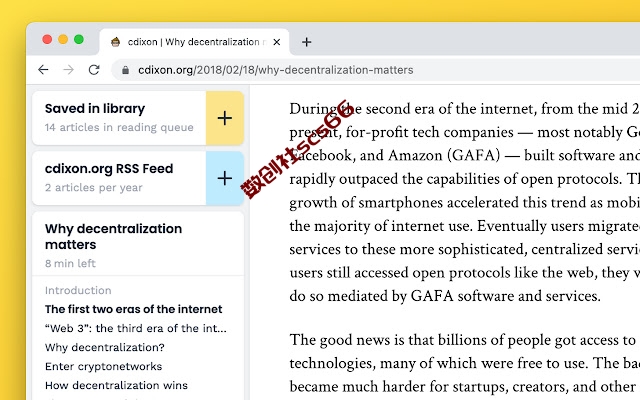Go to 'Enter cryptonetworks' section
The height and width of the screenshot is (400, 640).
(103, 366)
